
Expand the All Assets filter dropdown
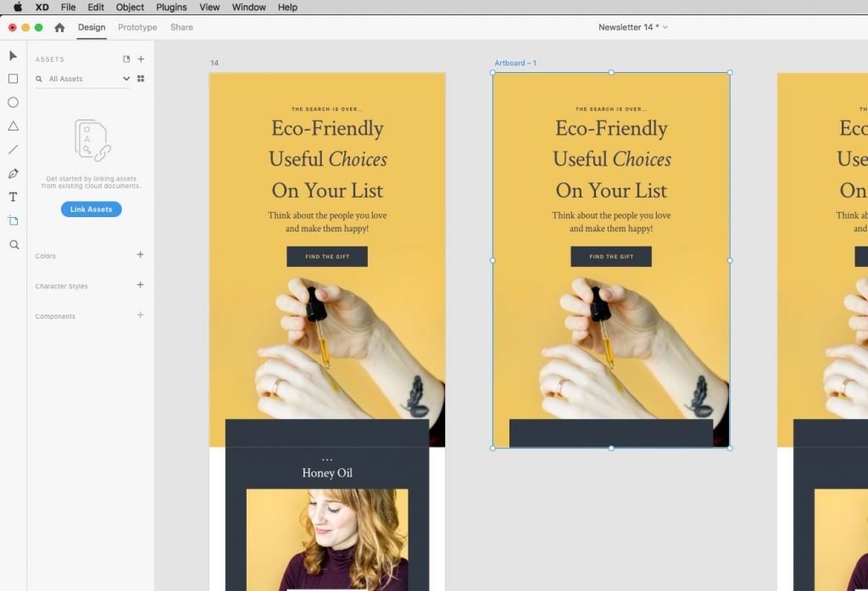[x=126, y=79]
